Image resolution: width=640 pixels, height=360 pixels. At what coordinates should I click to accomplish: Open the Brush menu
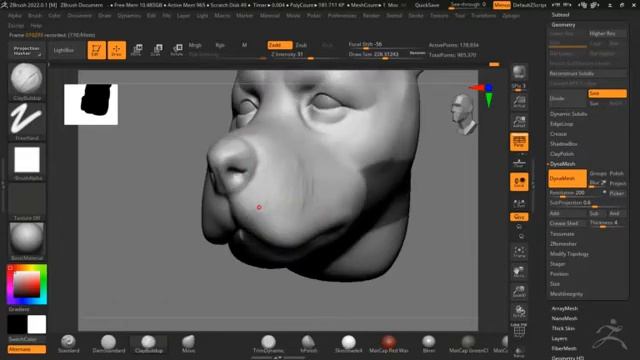(x=35, y=16)
